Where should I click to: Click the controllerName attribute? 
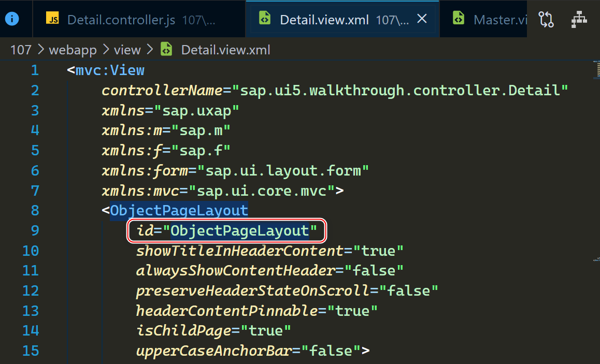[162, 91]
